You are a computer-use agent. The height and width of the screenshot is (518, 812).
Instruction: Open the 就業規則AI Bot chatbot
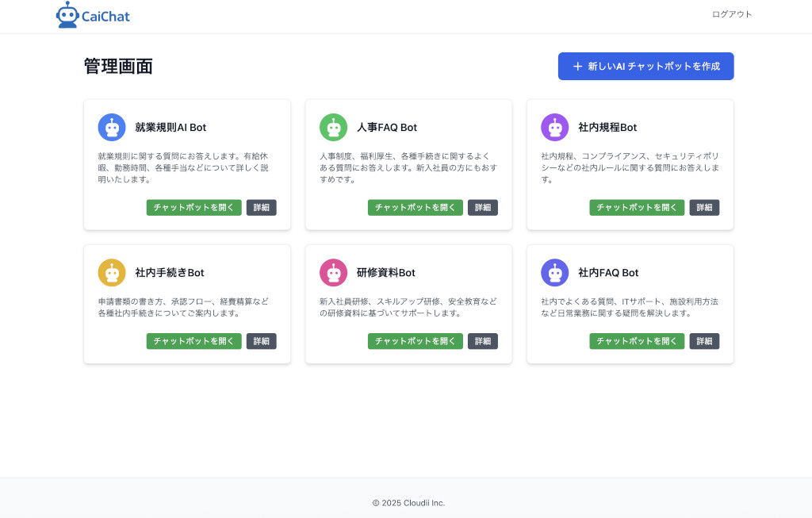point(193,208)
